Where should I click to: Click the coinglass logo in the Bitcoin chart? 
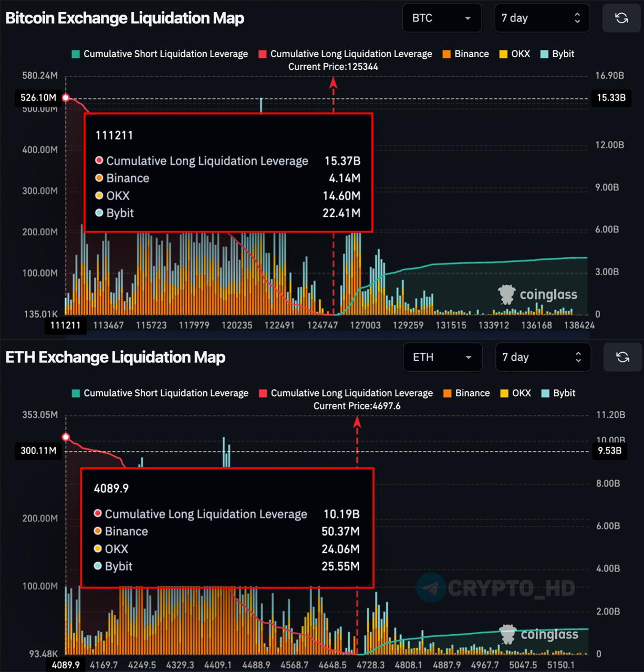(x=537, y=295)
